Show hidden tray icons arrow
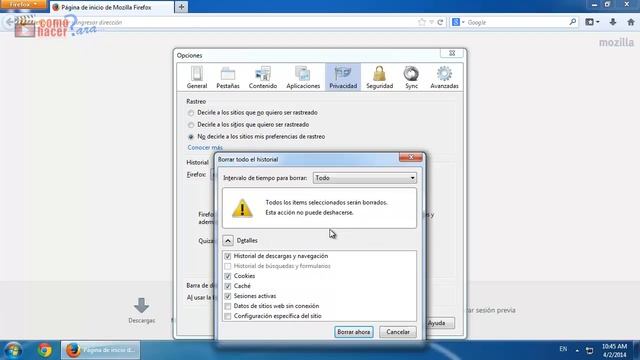 coord(577,351)
